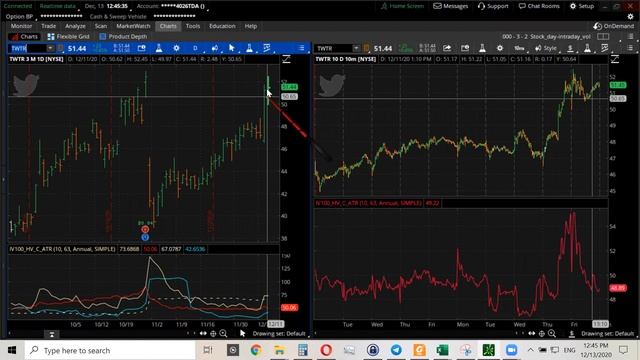Click right chart horizontal expand arrows
This screenshot has height=360, width=640.
coord(531,333)
